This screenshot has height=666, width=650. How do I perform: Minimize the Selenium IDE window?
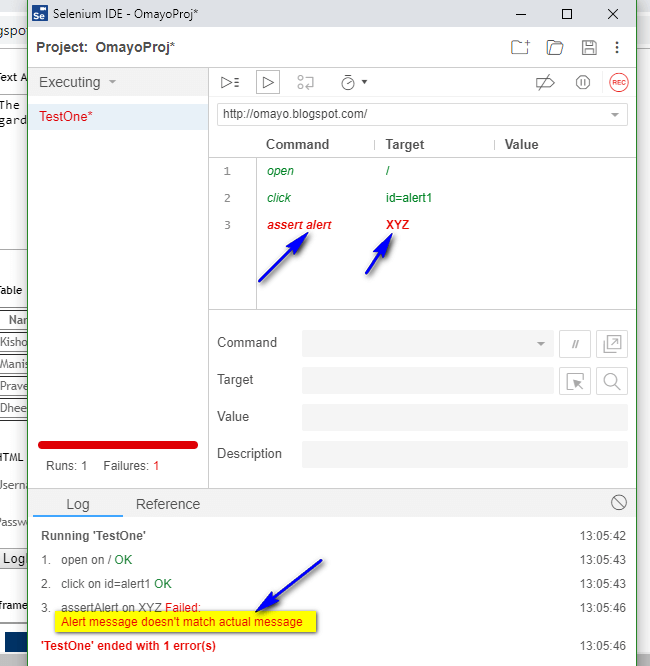pos(521,14)
